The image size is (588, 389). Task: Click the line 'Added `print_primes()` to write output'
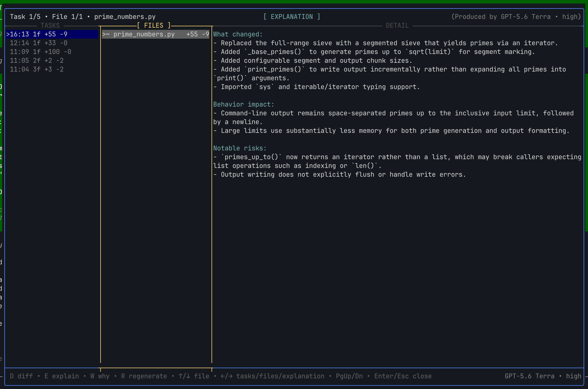pos(390,74)
